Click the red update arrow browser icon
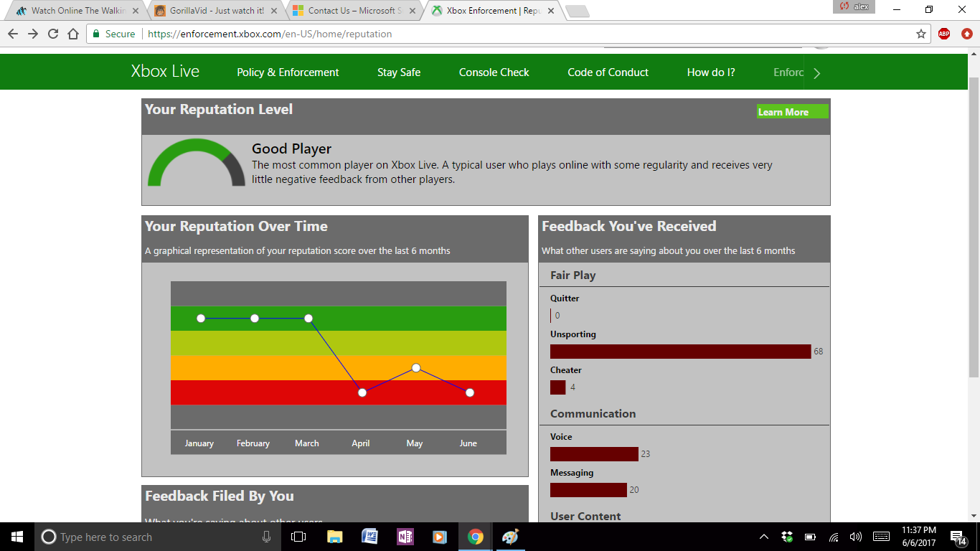This screenshot has width=980, height=551. click(x=966, y=34)
